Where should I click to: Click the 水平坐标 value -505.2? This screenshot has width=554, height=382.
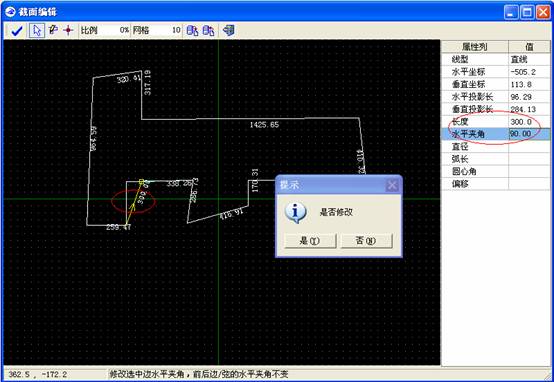[529, 72]
